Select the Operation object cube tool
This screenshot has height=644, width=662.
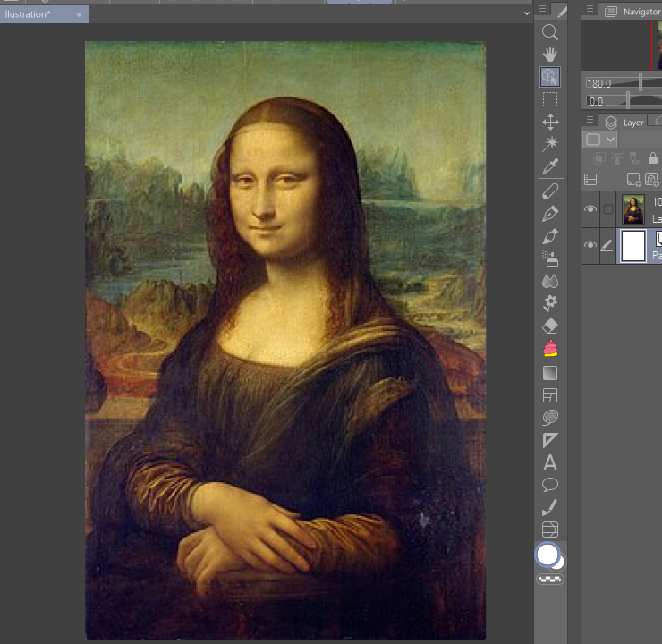[549, 77]
